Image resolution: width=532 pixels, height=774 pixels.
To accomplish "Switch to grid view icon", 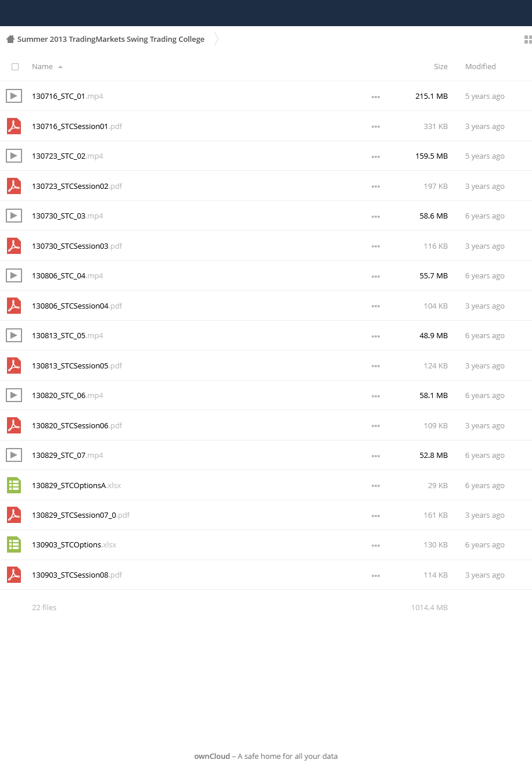I will pyautogui.click(x=528, y=40).
